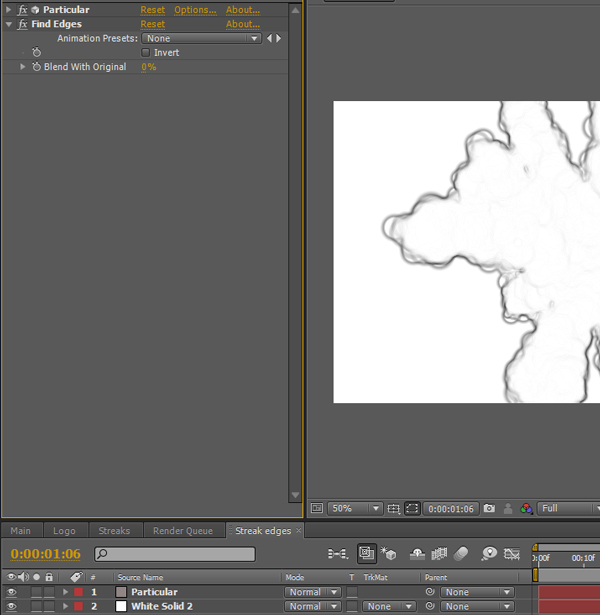Open the show channel RGB color icon
Viewport: 600px width, 615px height.
click(x=526, y=508)
